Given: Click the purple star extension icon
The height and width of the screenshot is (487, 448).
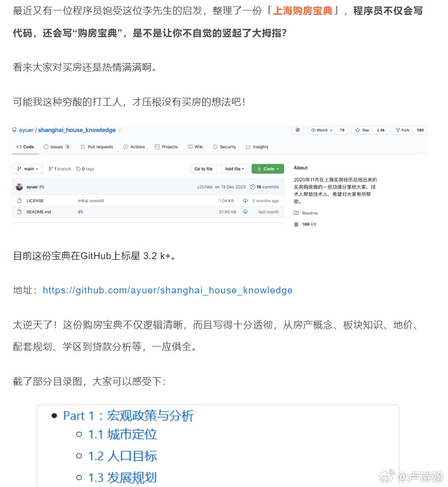Looking at the screenshot, I should (x=298, y=130).
